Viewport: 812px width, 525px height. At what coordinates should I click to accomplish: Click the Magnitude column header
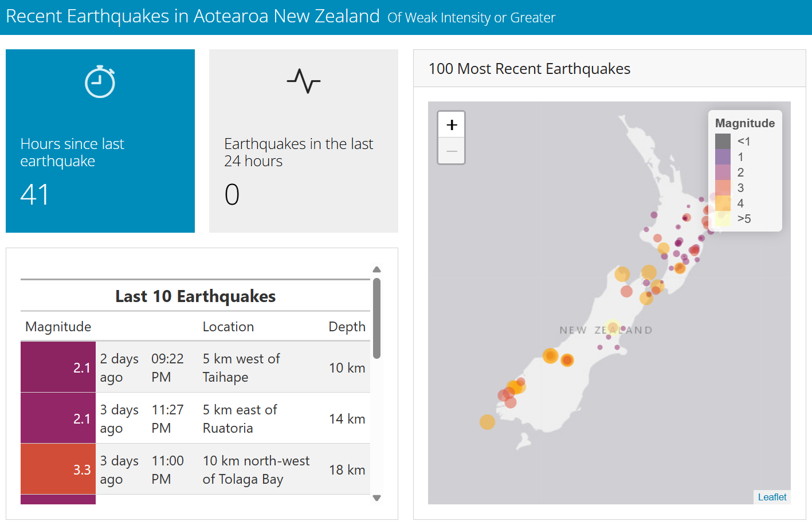click(58, 327)
